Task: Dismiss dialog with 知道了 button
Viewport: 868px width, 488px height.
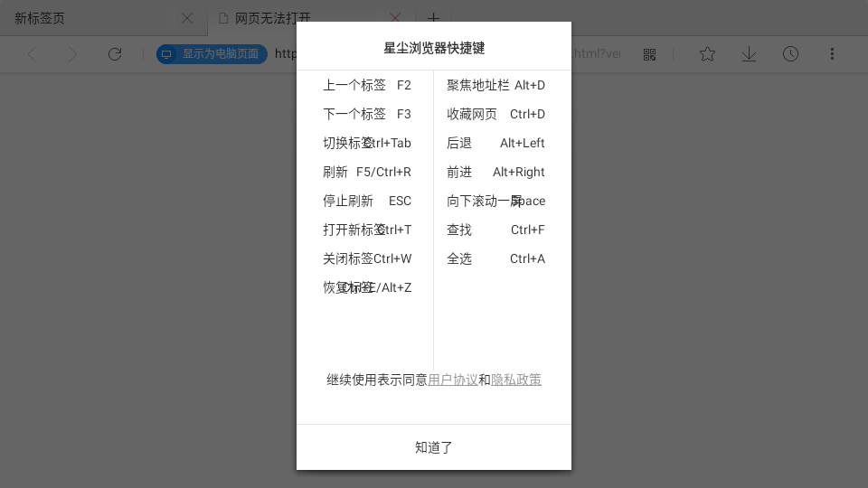Action: click(x=434, y=447)
